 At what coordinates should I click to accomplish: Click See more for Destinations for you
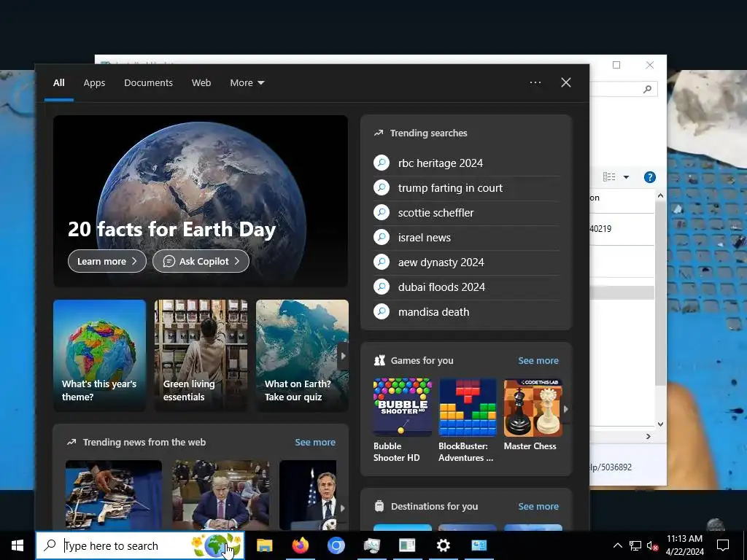[x=538, y=506]
